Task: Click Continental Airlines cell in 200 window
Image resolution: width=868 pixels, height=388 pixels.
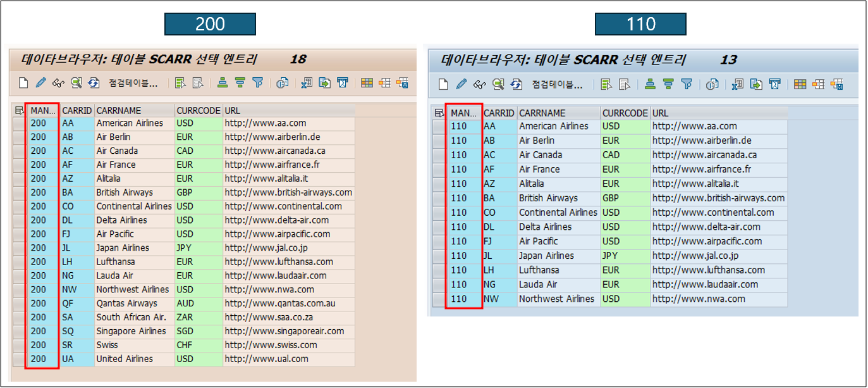Action: pyautogui.click(x=135, y=206)
